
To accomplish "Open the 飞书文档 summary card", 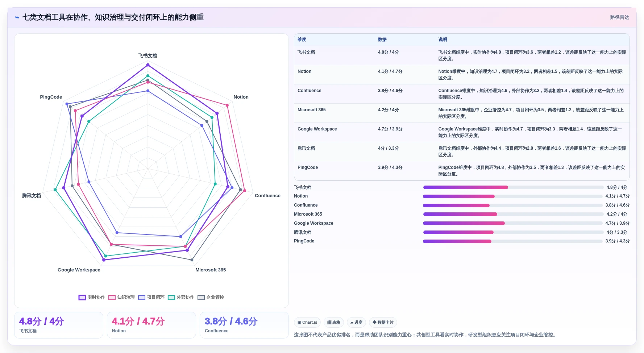I will pyautogui.click(x=59, y=325).
